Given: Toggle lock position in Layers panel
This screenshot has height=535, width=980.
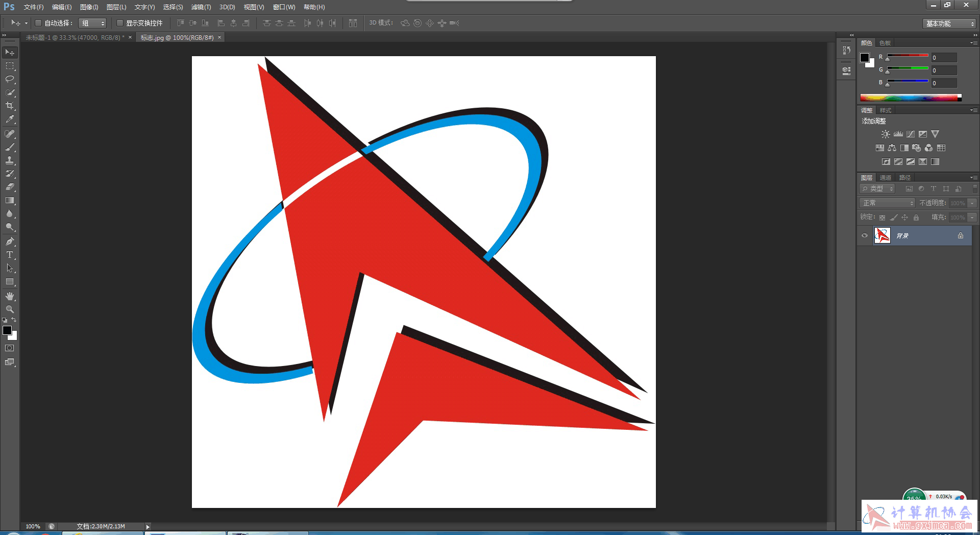Looking at the screenshot, I should tap(905, 217).
